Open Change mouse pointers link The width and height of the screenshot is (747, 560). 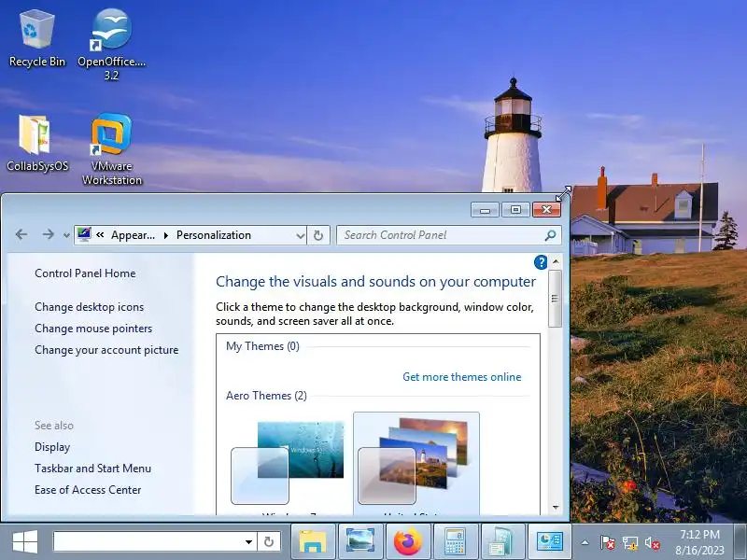point(93,329)
